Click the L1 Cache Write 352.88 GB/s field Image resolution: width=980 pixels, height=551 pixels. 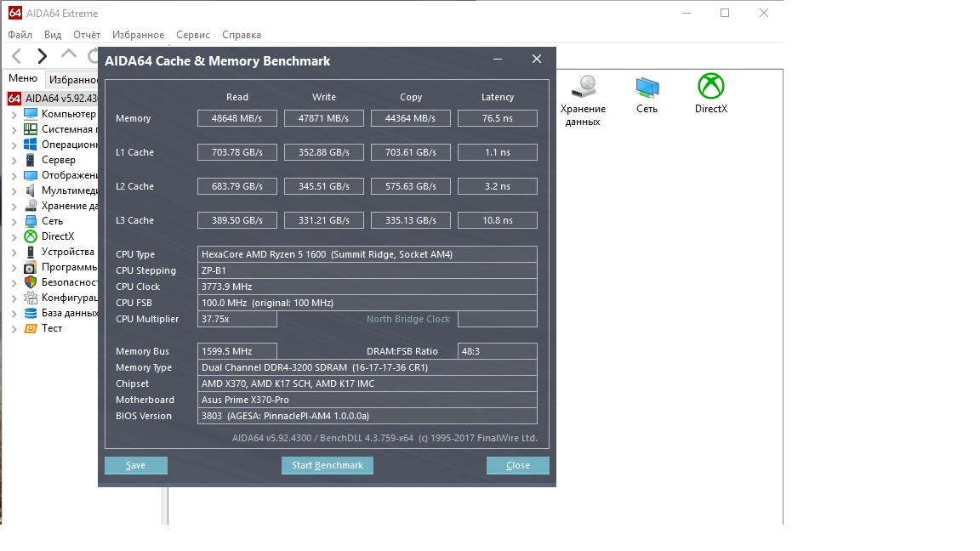pyautogui.click(x=324, y=152)
